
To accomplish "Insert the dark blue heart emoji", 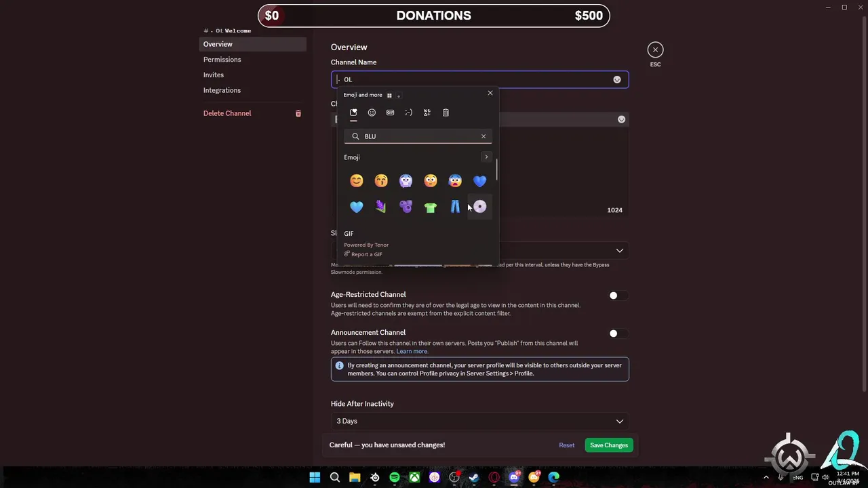I will coord(479,181).
